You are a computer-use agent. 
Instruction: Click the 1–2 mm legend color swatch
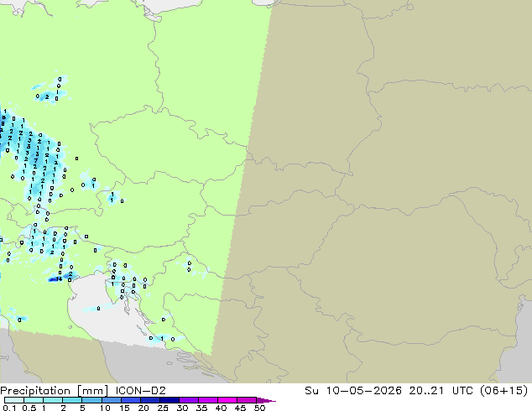pyautogui.click(x=53, y=400)
